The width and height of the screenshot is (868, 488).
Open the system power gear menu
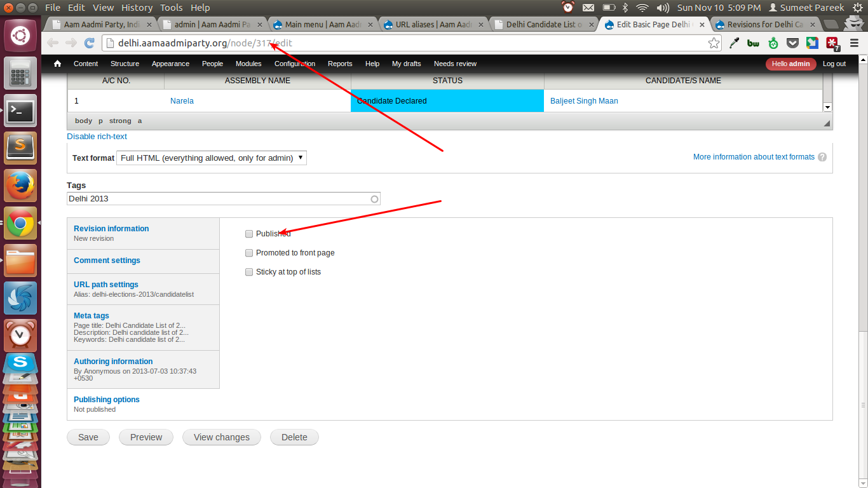[857, 8]
